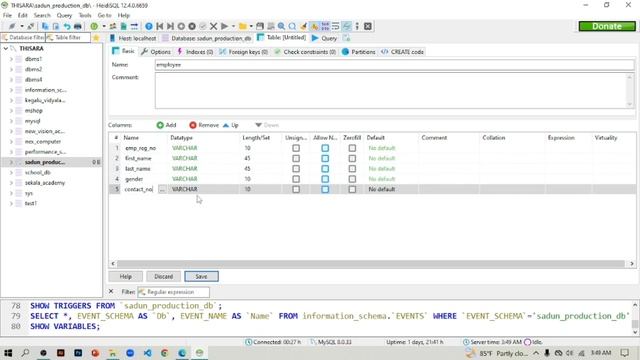Open Visual Studio Code from taskbar
This screenshot has width=640, height=360.
point(147,353)
